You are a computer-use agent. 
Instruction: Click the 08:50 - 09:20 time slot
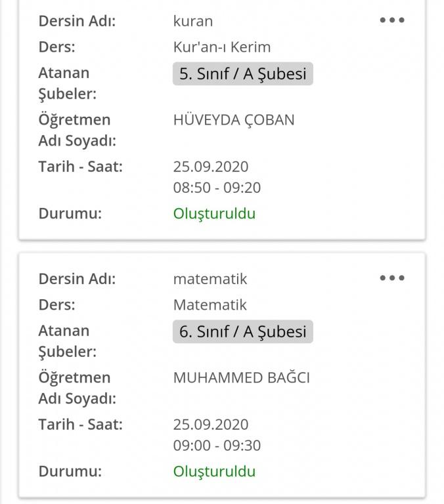[x=217, y=188]
